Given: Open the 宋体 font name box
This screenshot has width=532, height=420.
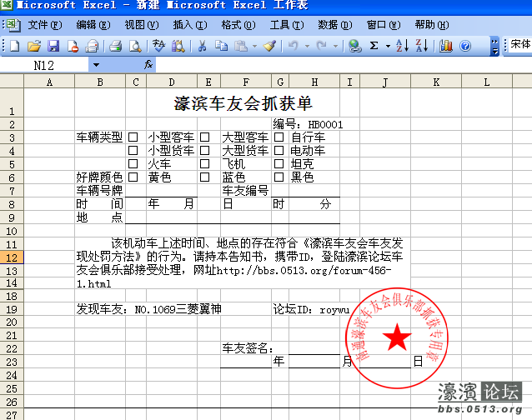Looking at the screenshot, I should (x=520, y=44).
